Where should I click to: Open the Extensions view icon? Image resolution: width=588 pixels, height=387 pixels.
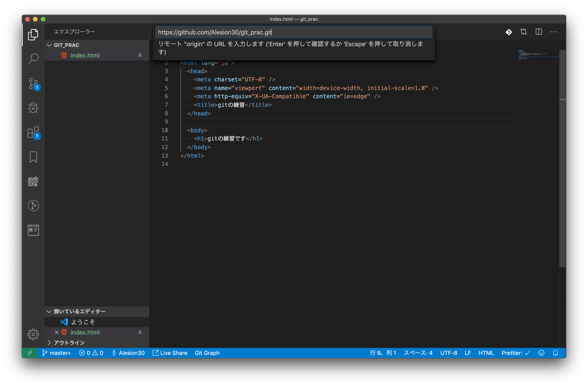pos(33,132)
